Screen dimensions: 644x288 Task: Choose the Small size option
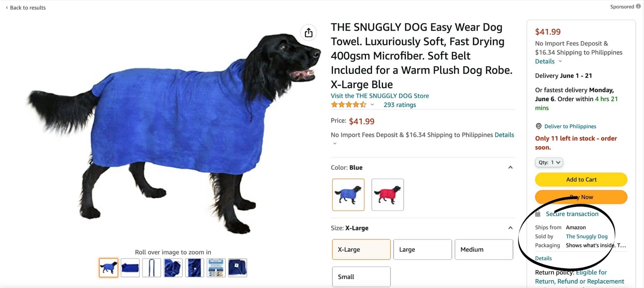(361, 277)
